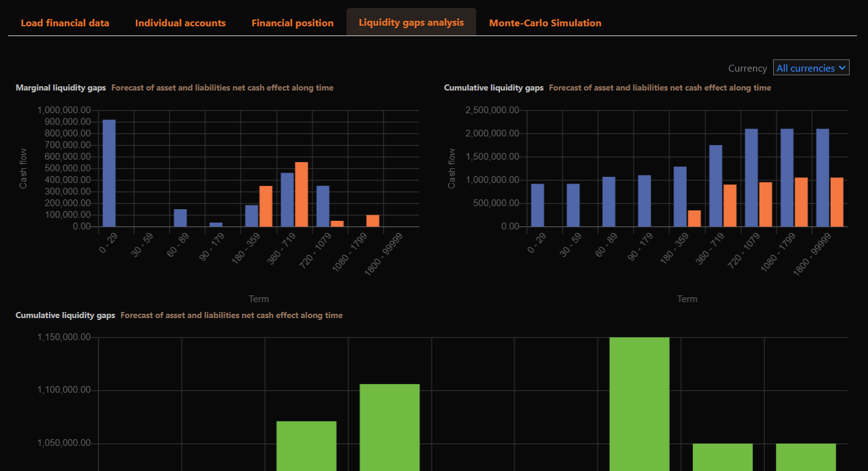
Task: Select the Liquidity gaps analysis tab
Action: 411,22
